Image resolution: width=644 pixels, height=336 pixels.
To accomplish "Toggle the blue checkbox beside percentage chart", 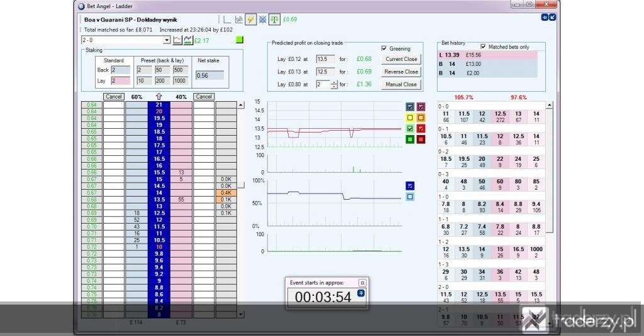I will point(410,186).
